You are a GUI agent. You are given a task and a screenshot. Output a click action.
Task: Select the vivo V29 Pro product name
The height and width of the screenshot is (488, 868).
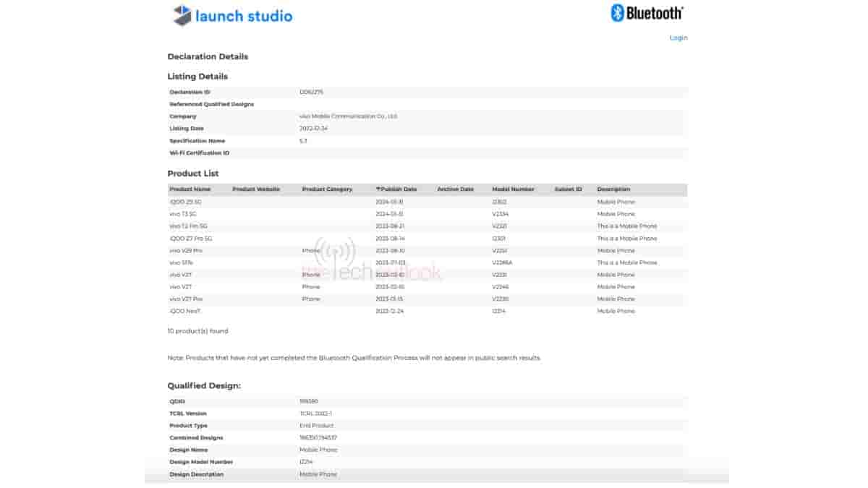coord(186,251)
